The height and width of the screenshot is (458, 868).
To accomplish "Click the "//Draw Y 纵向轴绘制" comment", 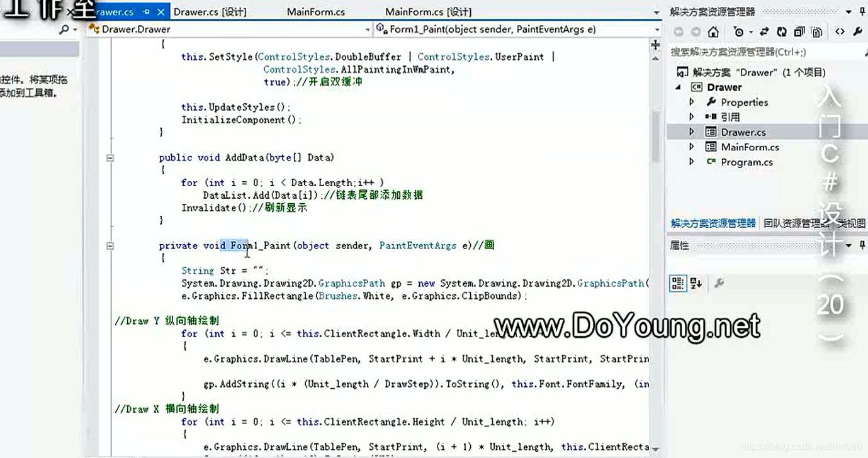I will tap(167, 321).
